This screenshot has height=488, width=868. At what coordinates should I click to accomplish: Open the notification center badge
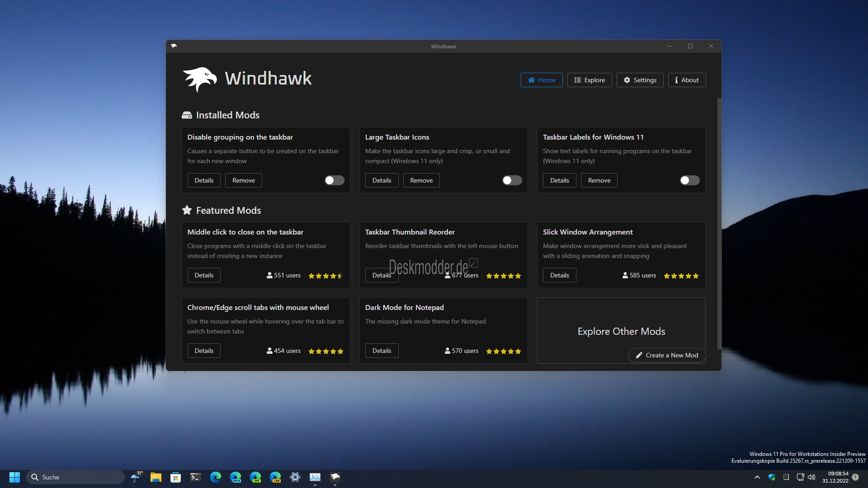pos(855,477)
